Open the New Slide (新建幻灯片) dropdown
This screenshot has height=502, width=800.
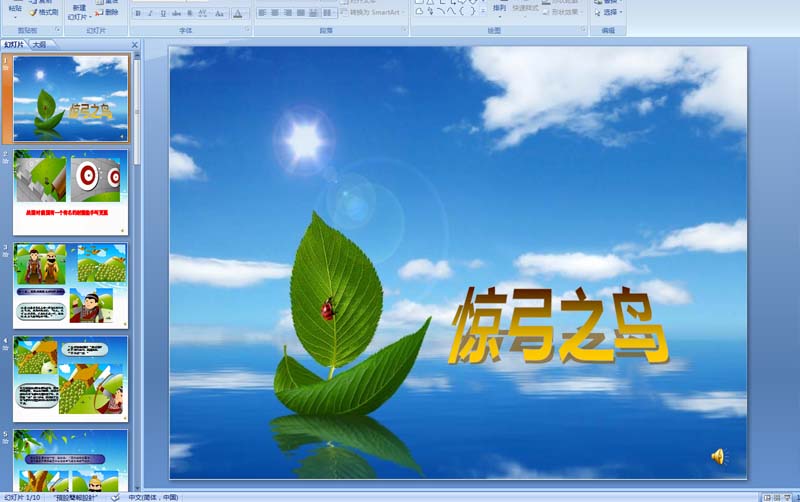click(78, 17)
